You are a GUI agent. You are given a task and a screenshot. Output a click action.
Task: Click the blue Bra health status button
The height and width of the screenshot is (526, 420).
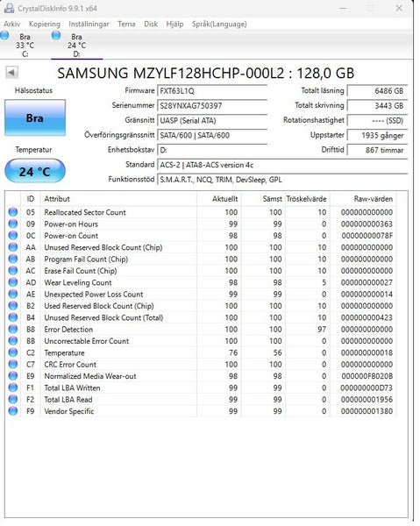35,117
